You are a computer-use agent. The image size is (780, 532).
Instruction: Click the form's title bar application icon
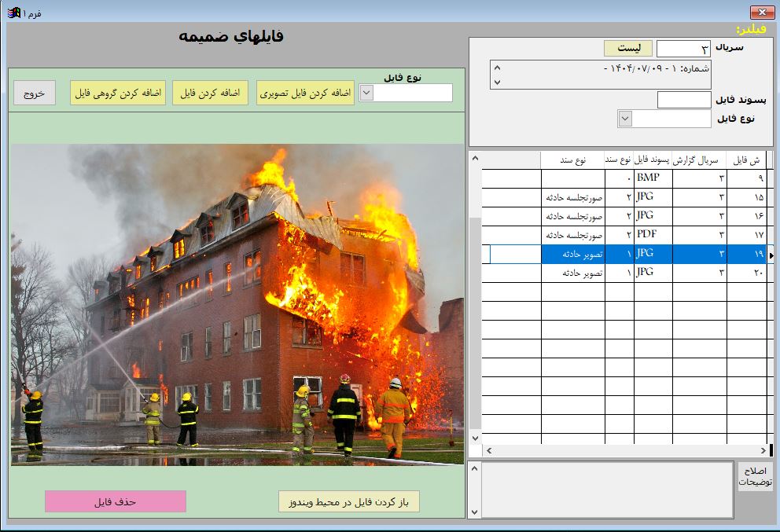click(13, 13)
